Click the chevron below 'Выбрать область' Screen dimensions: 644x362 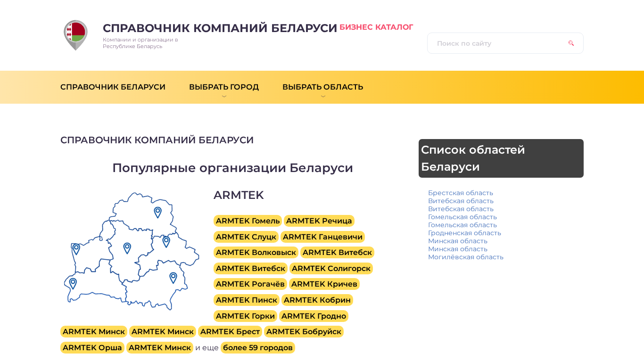(x=323, y=96)
